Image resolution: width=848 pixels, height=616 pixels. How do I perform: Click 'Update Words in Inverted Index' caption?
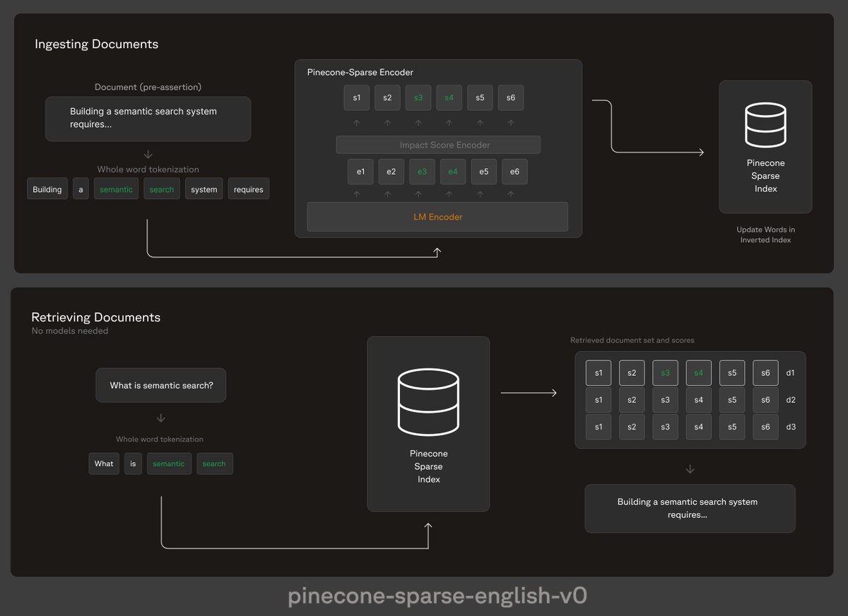[765, 235]
